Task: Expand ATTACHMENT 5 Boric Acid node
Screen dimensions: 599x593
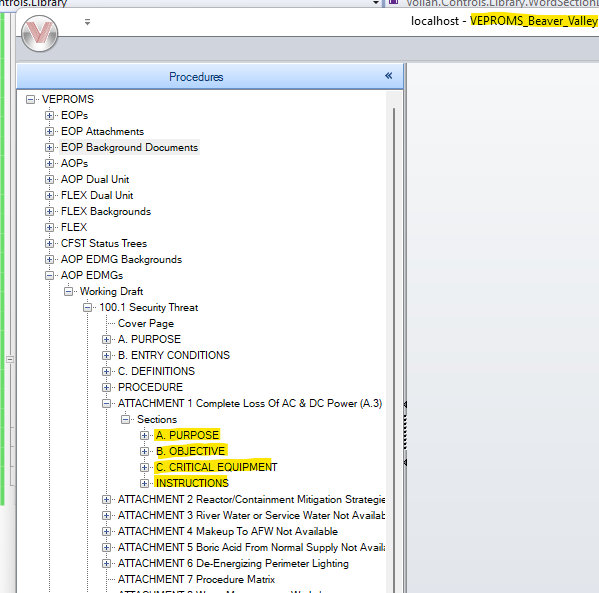Action: tap(107, 548)
